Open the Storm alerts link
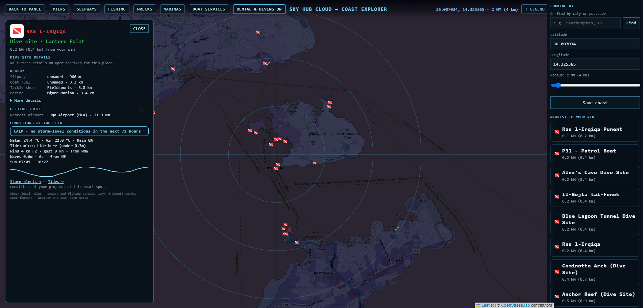The height and width of the screenshot is (308, 644). (26, 182)
